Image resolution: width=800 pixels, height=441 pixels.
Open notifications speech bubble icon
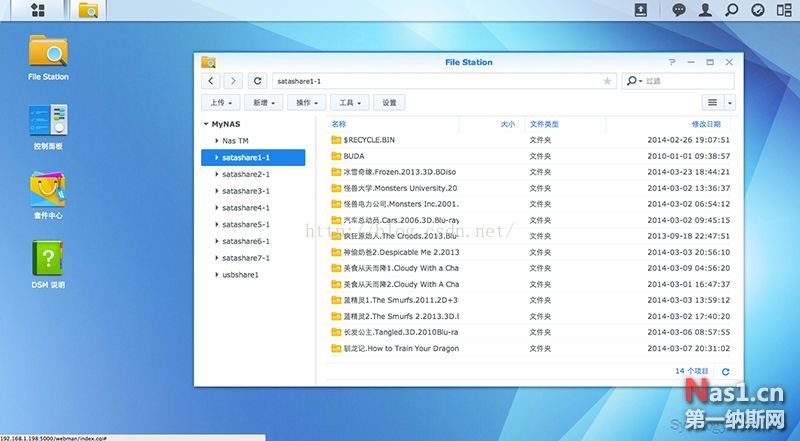pyautogui.click(x=679, y=10)
